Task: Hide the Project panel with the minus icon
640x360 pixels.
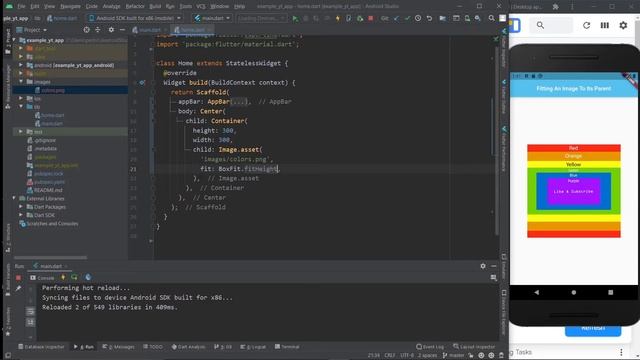Action: [x=122, y=30]
